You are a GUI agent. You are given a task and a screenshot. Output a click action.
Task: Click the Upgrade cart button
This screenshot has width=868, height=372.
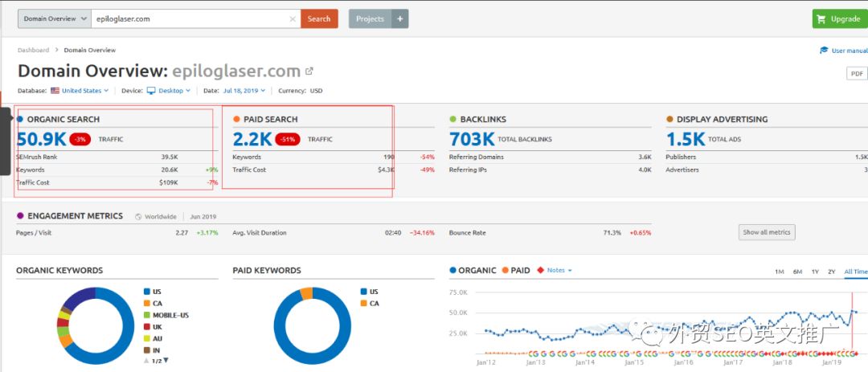839,18
